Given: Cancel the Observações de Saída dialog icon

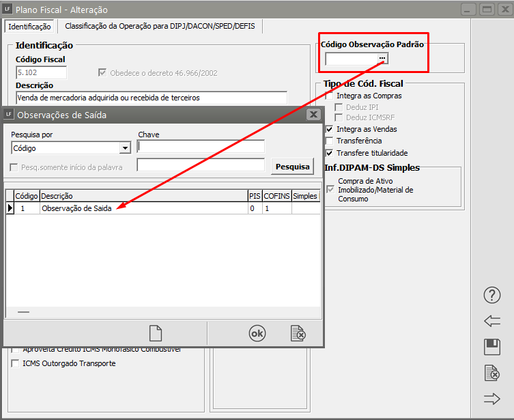Looking at the screenshot, I should [298, 333].
